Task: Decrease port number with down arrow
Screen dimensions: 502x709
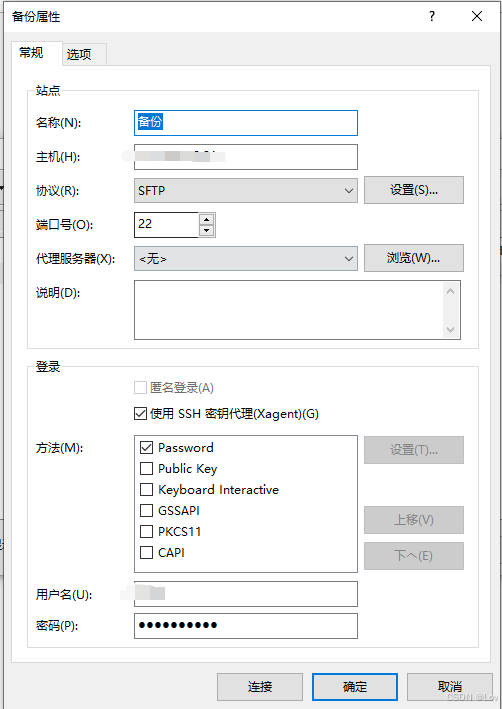Action: pos(207,230)
